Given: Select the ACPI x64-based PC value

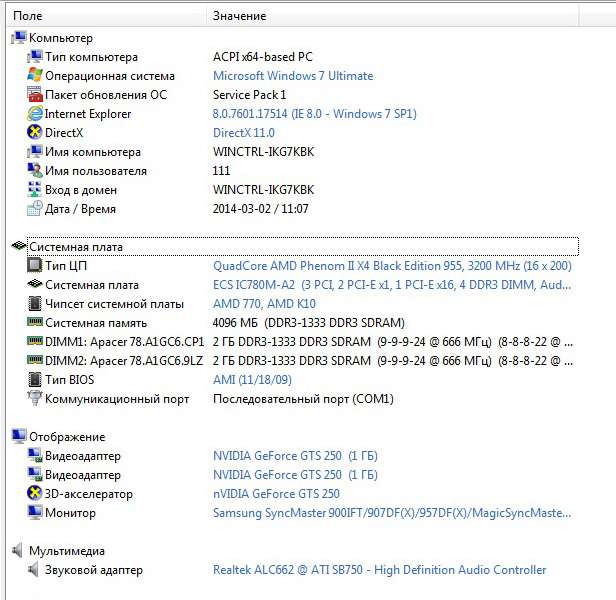Looking at the screenshot, I should coord(263,57).
